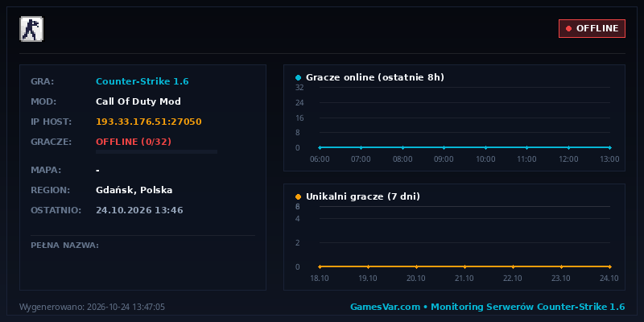Click the 10:00 data point on players chart
644x322 pixels.
485,147
